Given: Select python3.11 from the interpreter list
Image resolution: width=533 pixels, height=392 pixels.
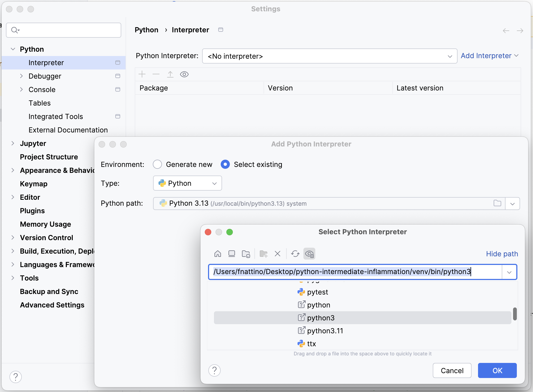Looking at the screenshot, I should pyautogui.click(x=325, y=331).
